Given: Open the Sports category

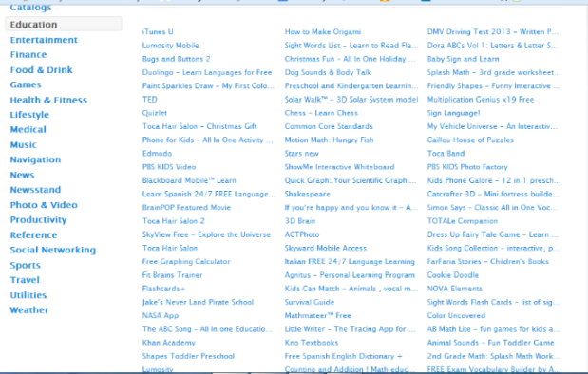Looking at the screenshot, I should click(x=25, y=265).
